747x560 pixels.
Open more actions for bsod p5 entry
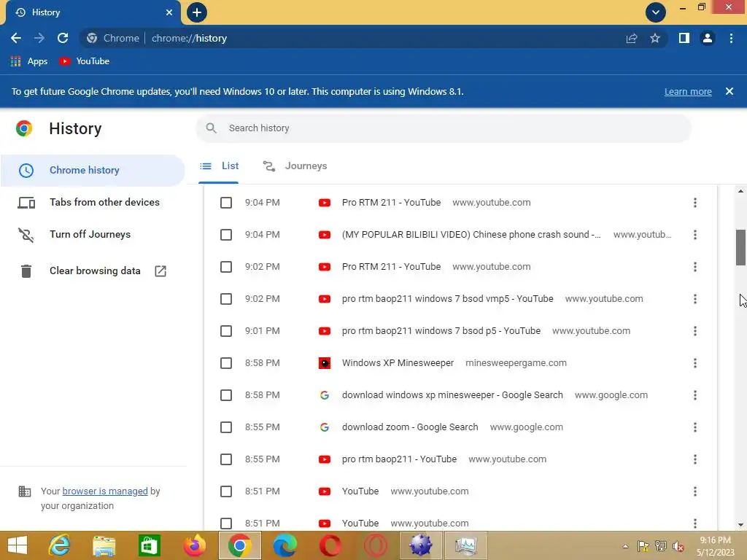695,331
